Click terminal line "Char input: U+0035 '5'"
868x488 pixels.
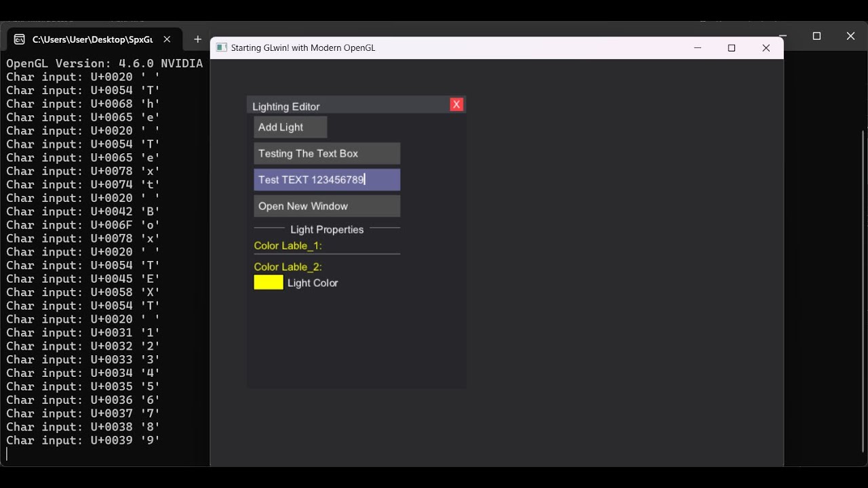83,386
